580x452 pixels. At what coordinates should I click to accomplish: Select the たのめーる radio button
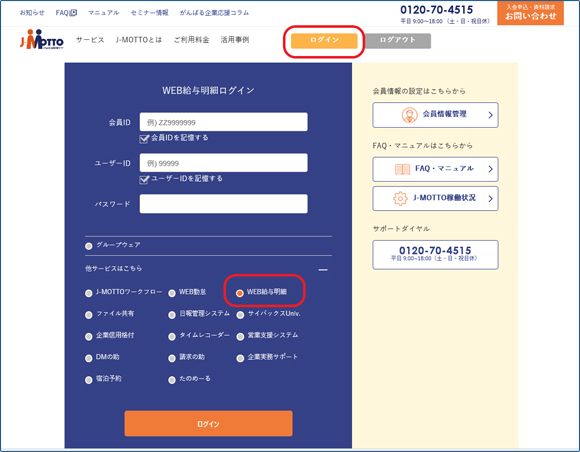point(172,380)
